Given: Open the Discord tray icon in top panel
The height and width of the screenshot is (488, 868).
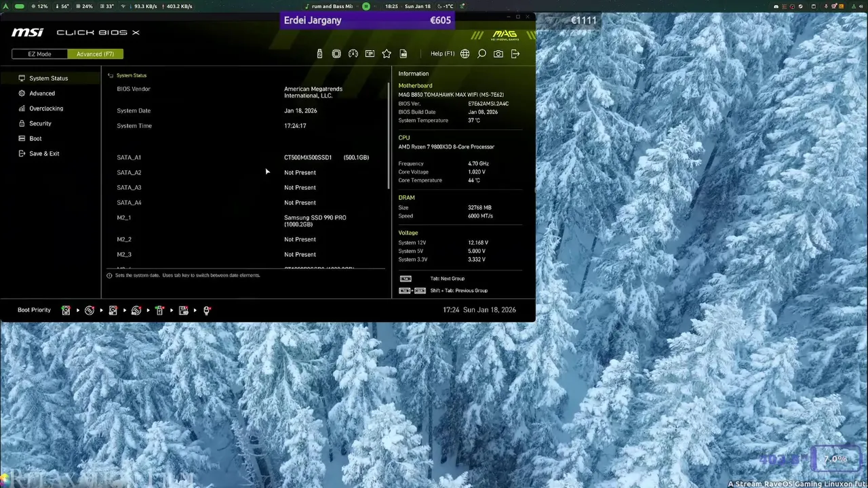Looking at the screenshot, I should 776,6.
